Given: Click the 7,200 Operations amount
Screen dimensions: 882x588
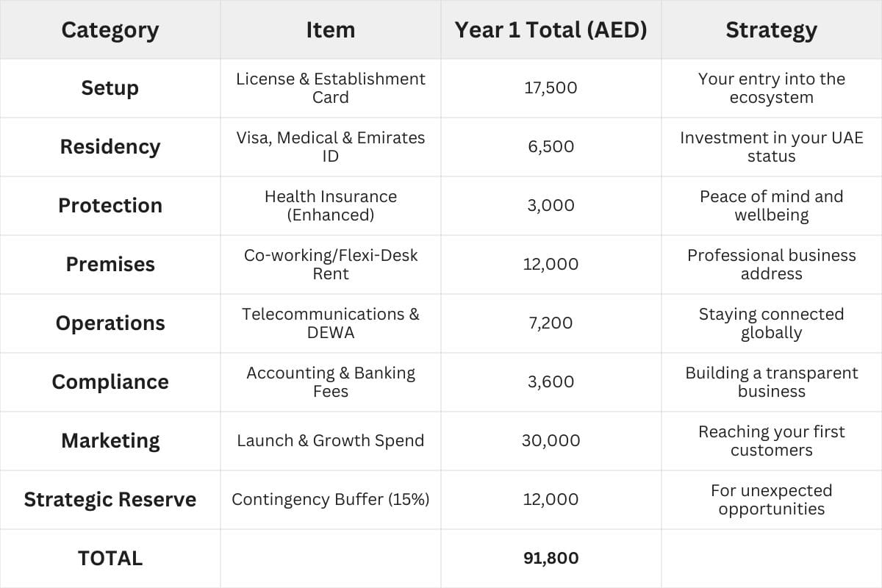Looking at the screenshot, I should (x=551, y=323).
